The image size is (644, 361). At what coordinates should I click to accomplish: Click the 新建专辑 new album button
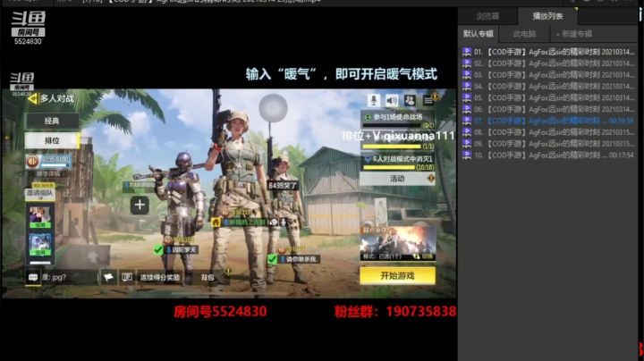[x=574, y=34]
